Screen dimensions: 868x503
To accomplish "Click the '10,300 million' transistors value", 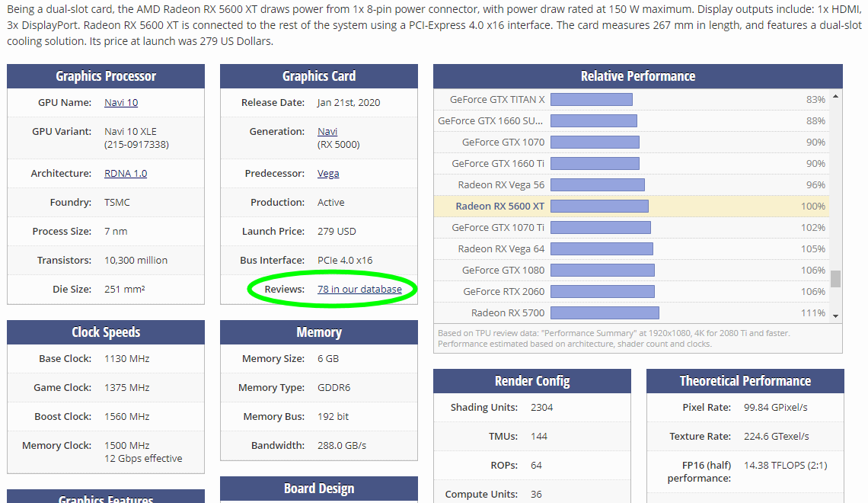I will tap(136, 261).
